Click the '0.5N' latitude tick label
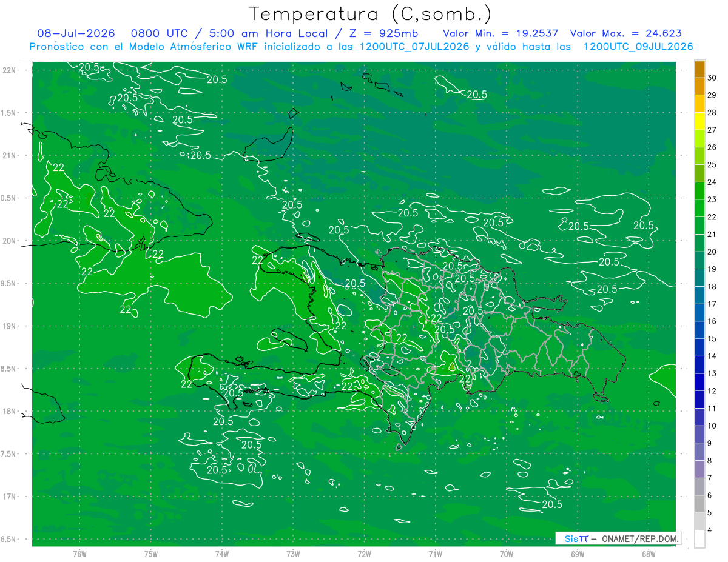This screenshot has width=728, height=562. pyautogui.click(x=8, y=198)
